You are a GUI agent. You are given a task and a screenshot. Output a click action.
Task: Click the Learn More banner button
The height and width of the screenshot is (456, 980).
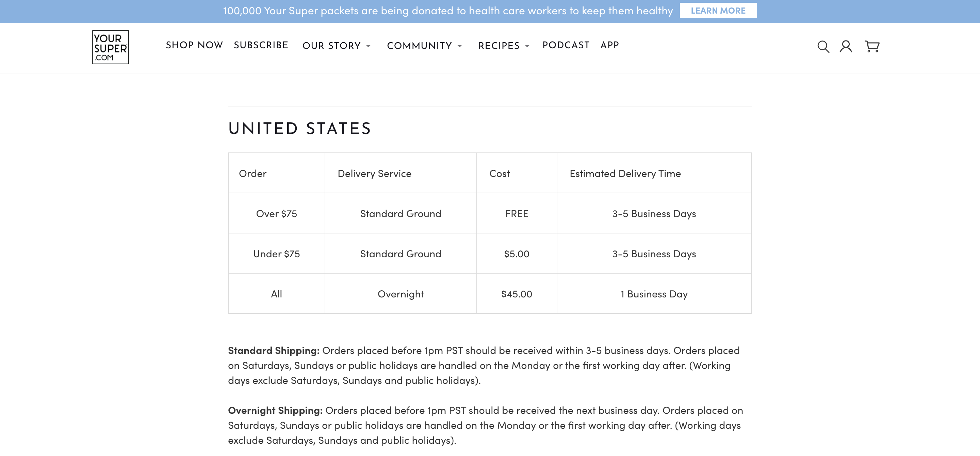pyautogui.click(x=718, y=11)
